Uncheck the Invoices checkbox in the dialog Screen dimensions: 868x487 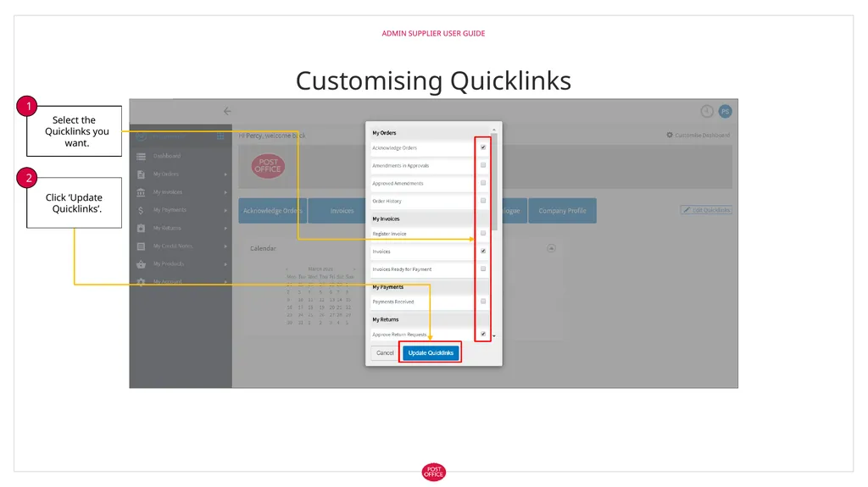click(x=483, y=251)
